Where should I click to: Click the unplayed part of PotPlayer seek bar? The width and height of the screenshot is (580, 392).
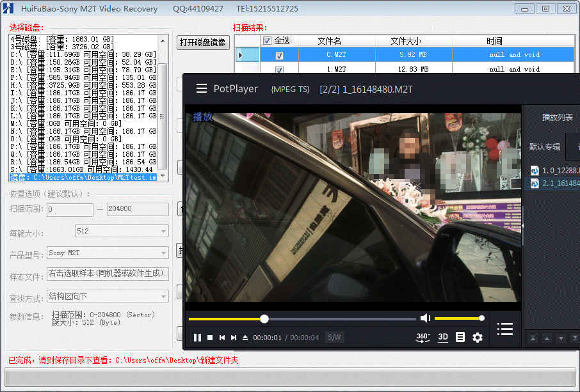342,318
